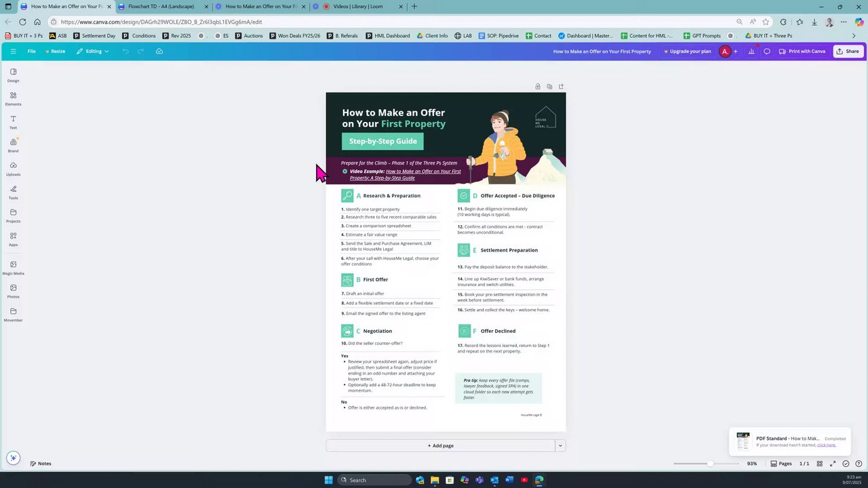Open the Settlement Day bookmark
The image size is (868, 488).
[x=94, y=36]
